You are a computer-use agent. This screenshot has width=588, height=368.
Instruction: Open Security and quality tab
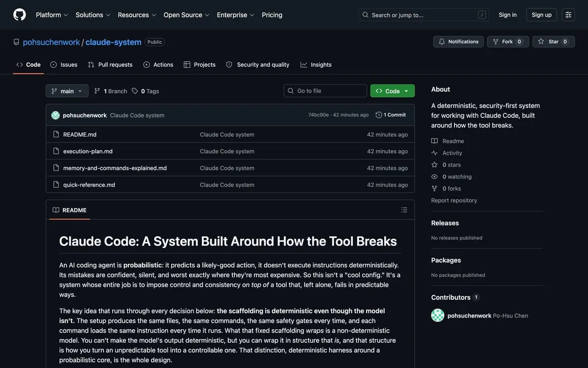(258, 65)
